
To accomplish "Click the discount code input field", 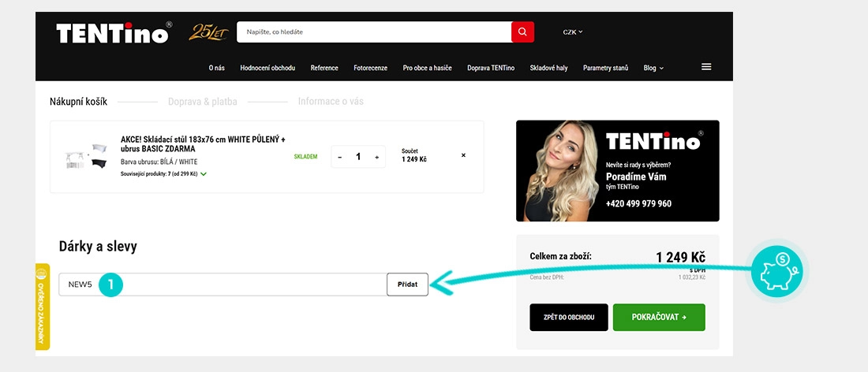I will pos(223,285).
